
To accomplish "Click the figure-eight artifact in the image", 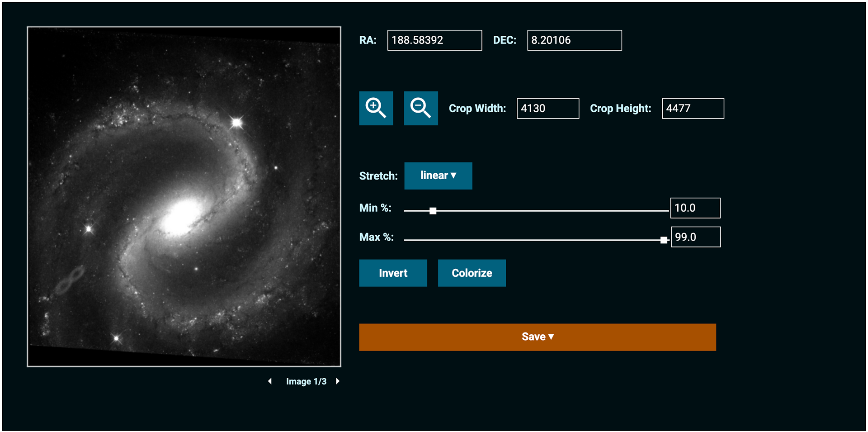I will click(x=69, y=280).
